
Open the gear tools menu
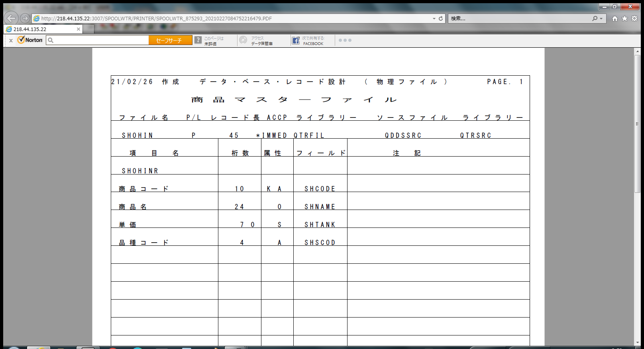click(634, 18)
